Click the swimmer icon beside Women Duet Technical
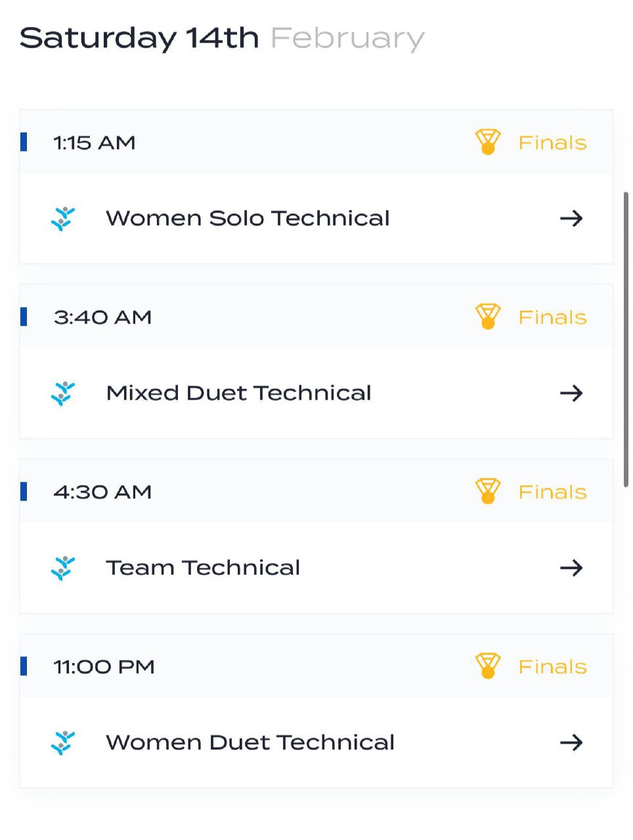The width and height of the screenshot is (633, 840). (63, 742)
